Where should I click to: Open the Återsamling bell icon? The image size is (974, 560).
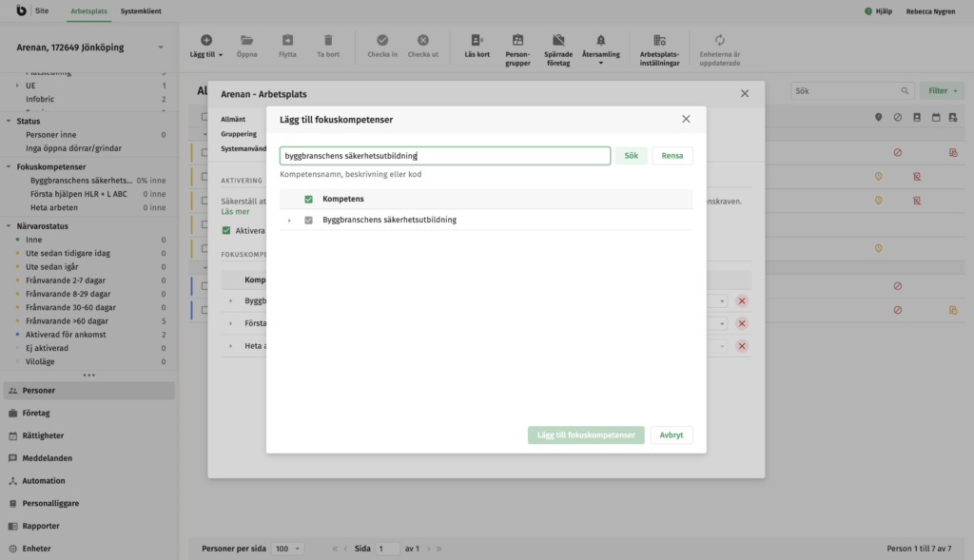(600, 41)
